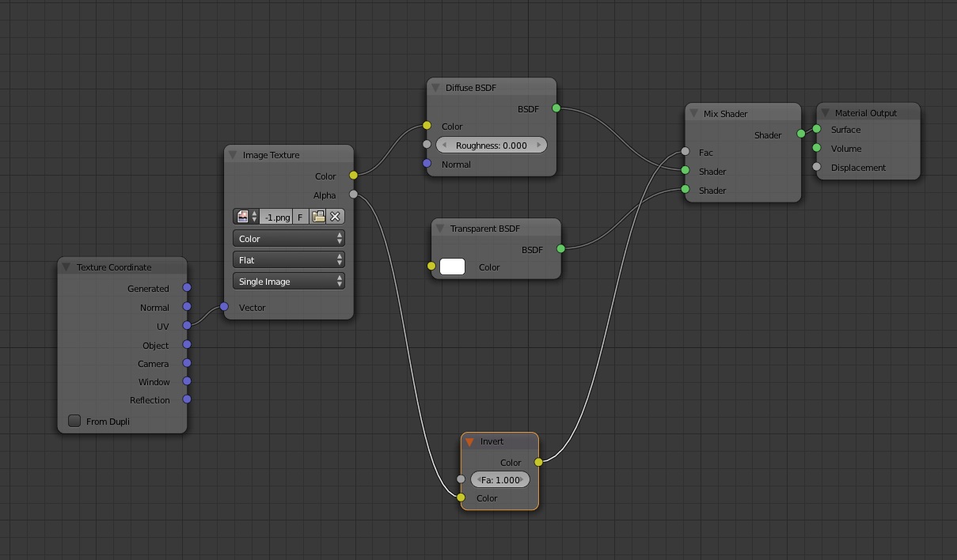This screenshot has width=957, height=560.
Task: Open the Single Image source dropdown
Action: (x=289, y=281)
